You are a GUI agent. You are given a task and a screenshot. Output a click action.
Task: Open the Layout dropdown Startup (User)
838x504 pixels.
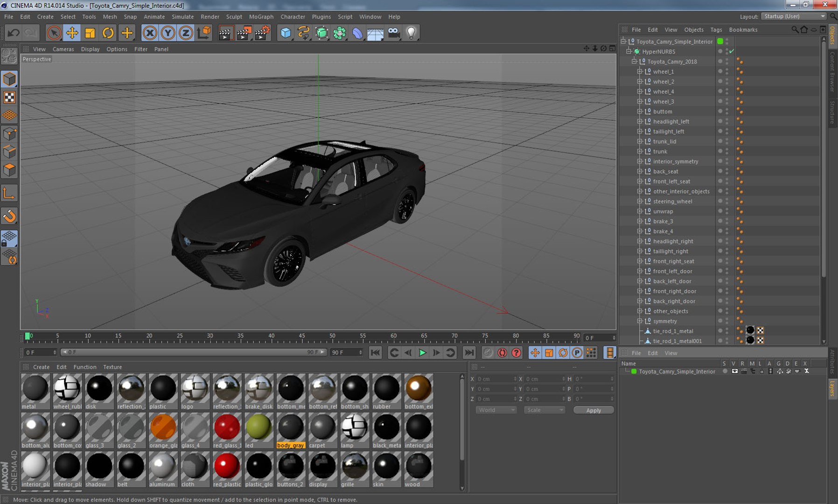[x=794, y=16]
